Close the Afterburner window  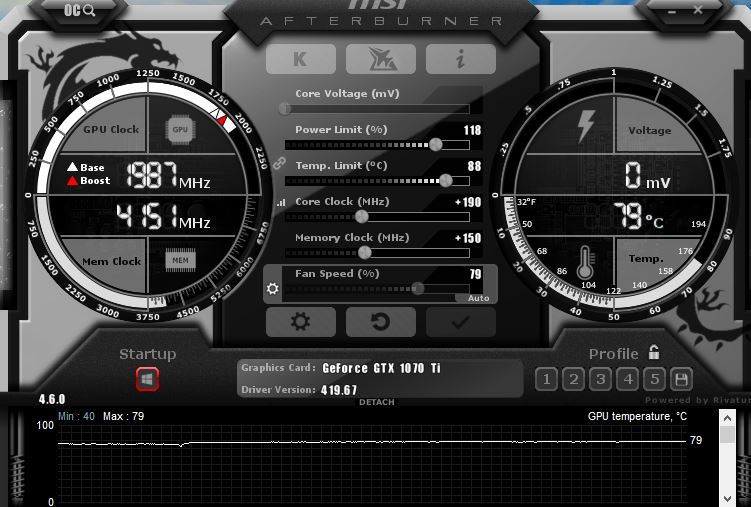pyautogui.click(x=698, y=10)
